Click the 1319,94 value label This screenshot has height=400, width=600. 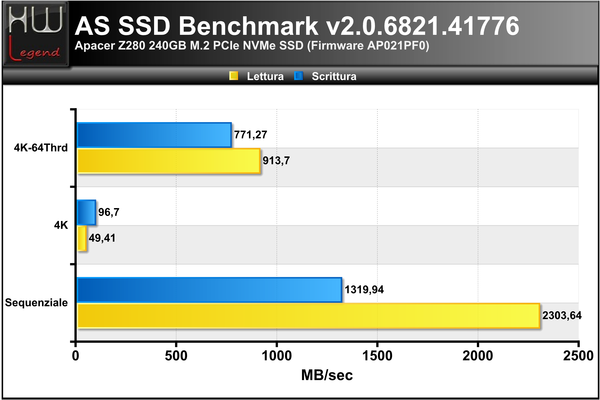pos(364,290)
